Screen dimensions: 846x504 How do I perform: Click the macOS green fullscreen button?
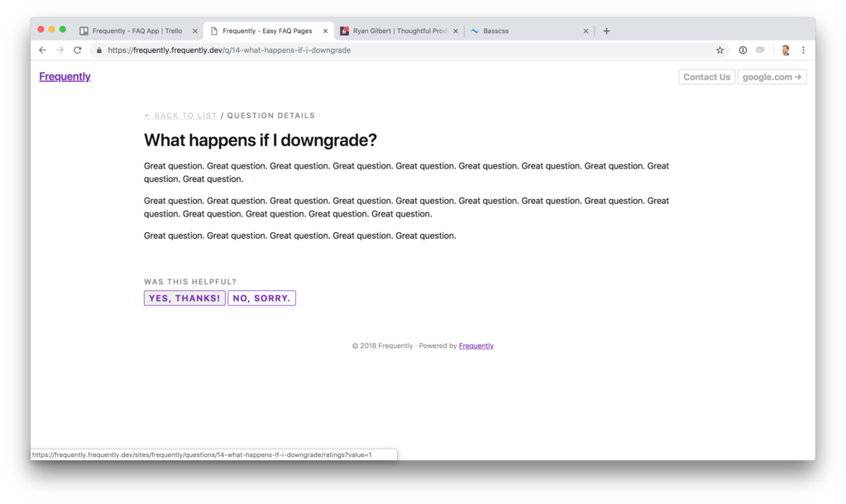point(63,30)
